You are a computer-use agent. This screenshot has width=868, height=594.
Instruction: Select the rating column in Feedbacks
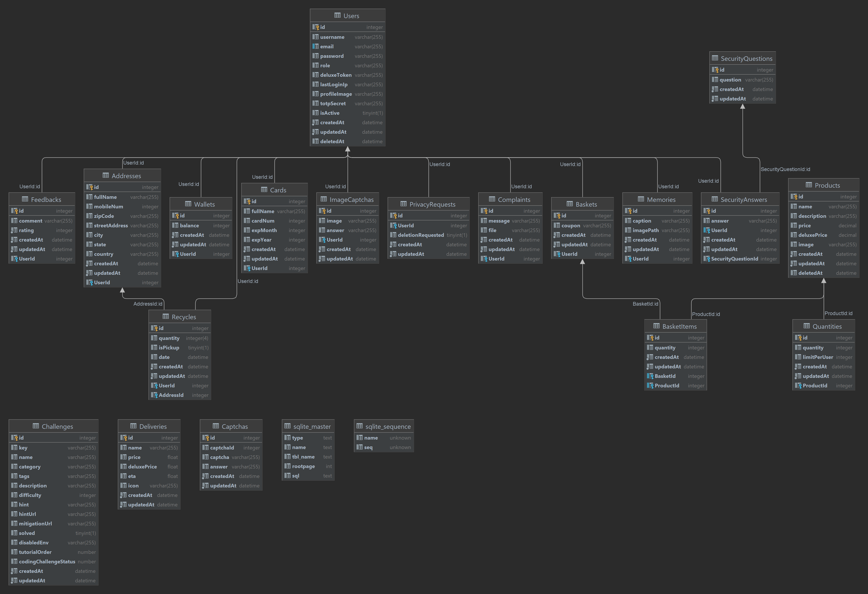42,230
